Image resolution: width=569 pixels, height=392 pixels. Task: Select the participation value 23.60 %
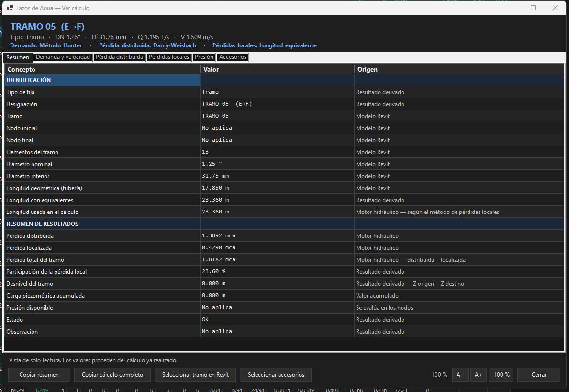(214, 271)
